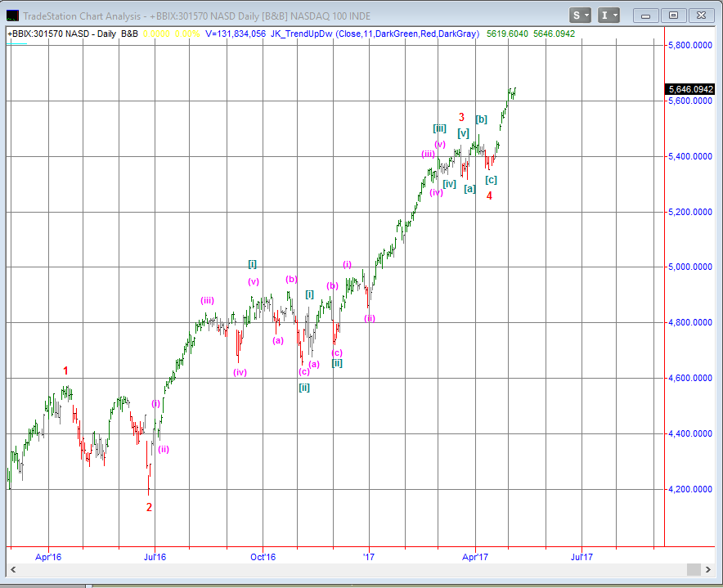
Task: Select the red wave 2 label
Action: tap(149, 507)
